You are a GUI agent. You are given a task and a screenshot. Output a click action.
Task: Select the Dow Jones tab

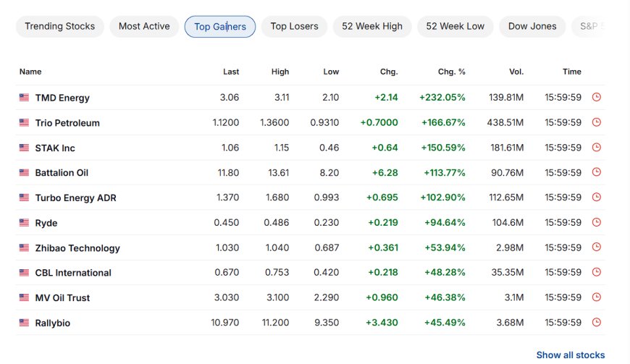click(532, 27)
